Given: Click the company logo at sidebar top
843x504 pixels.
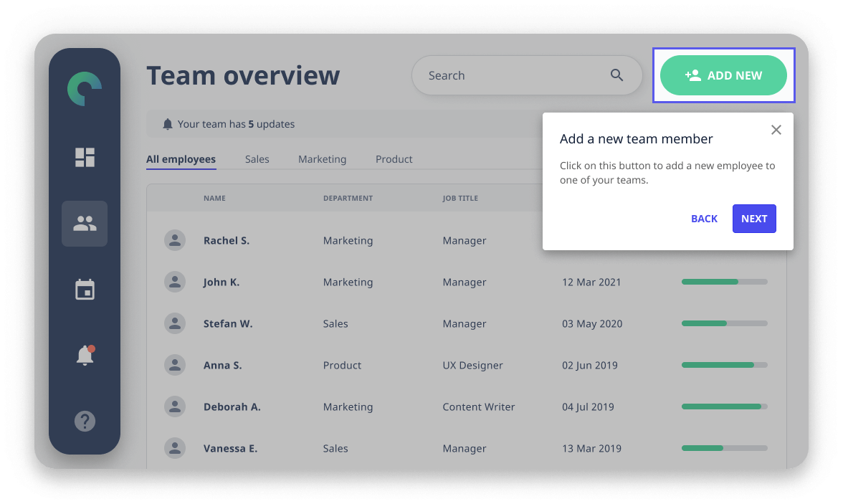Looking at the screenshot, I should coord(85,87).
